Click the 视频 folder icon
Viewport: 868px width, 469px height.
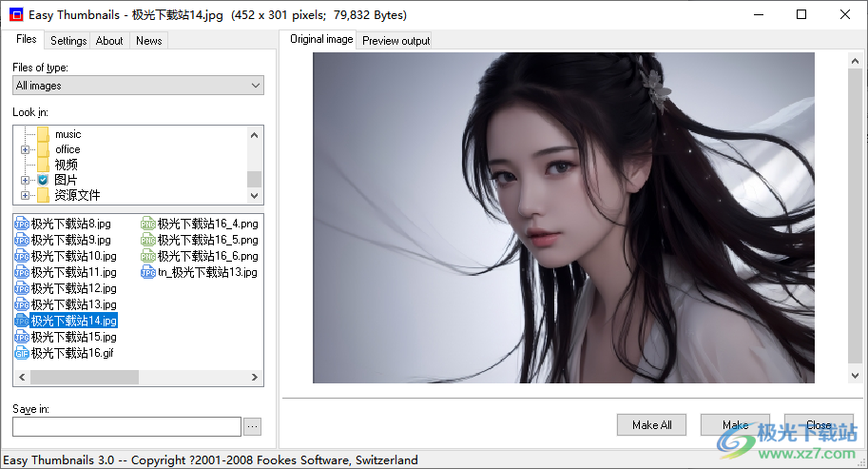coord(43,165)
